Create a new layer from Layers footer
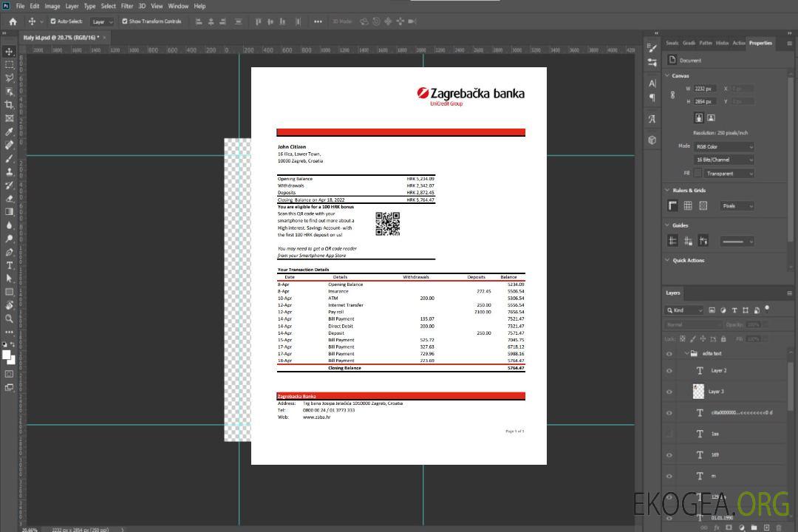 coord(766,528)
